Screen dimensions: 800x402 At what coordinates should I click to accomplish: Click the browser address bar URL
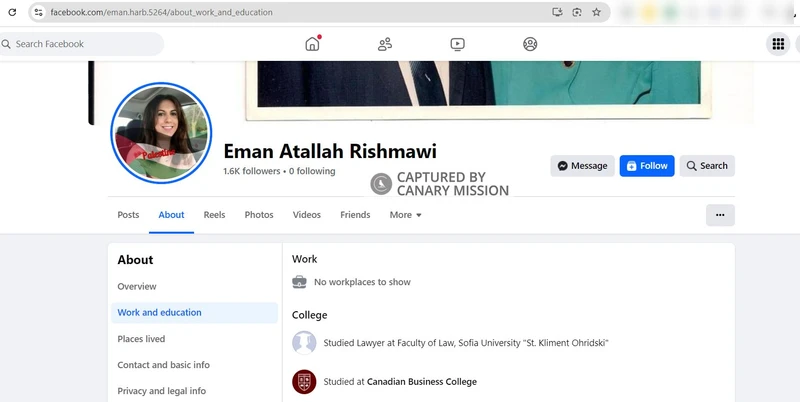tap(161, 12)
